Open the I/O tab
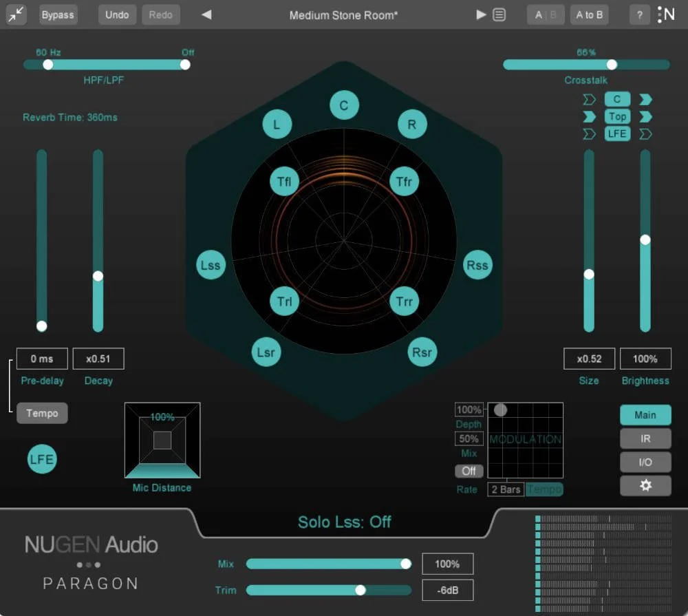The height and width of the screenshot is (616, 688). point(645,462)
